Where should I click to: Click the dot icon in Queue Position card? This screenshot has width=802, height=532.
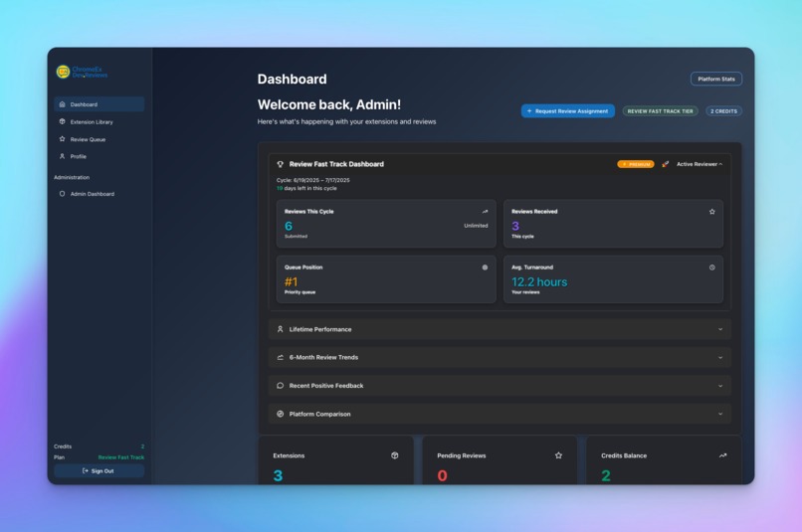(485, 267)
